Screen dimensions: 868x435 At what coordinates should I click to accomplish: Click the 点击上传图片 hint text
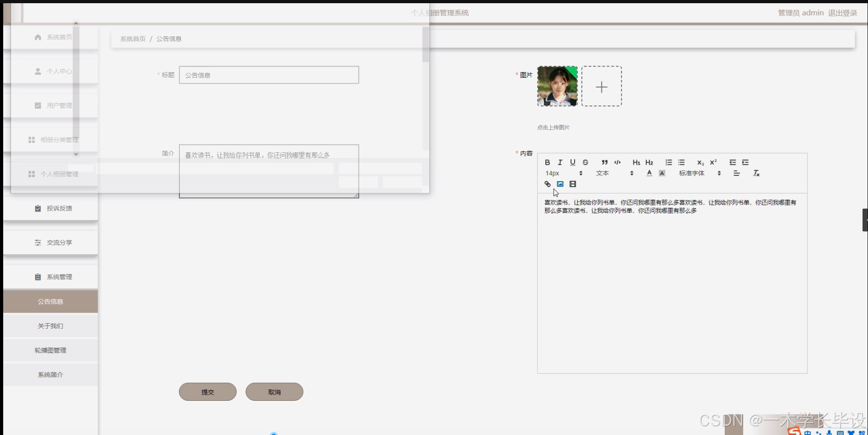click(553, 127)
